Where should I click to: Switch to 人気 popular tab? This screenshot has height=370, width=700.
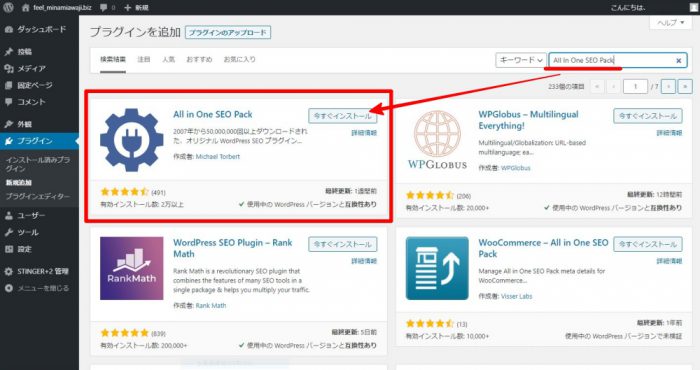[168, 59]
